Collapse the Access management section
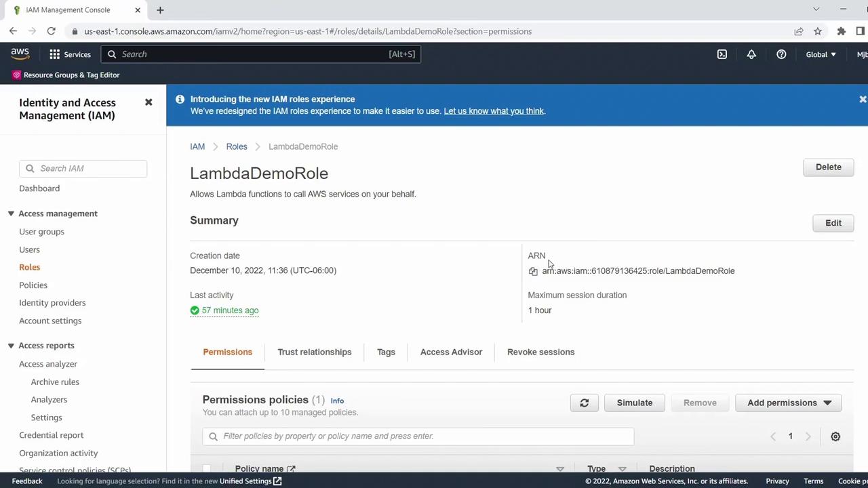This screenshot has height=488, width=868. (11, 213)
